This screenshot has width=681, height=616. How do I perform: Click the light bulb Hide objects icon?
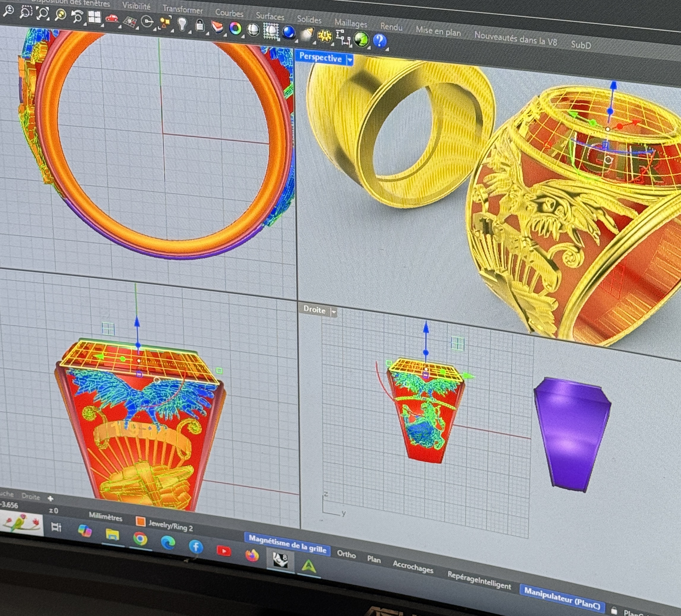tap(182, 25)
